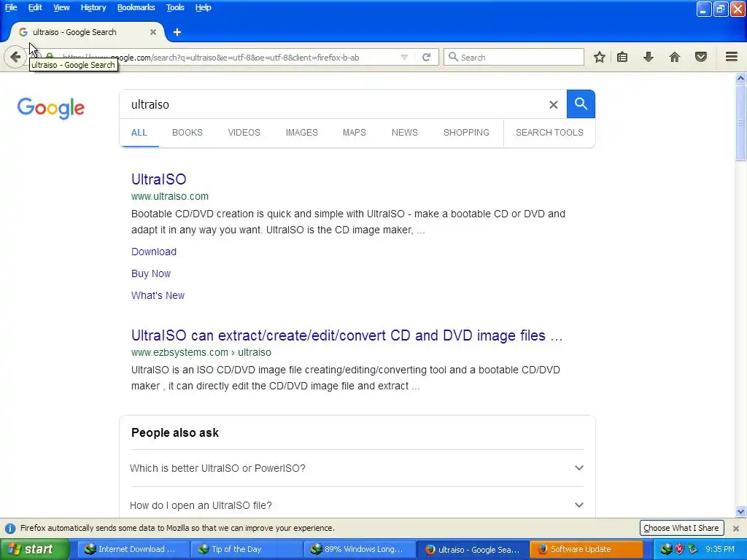
Task: Go to Firefox Home page icon
Action: [674, 57]
